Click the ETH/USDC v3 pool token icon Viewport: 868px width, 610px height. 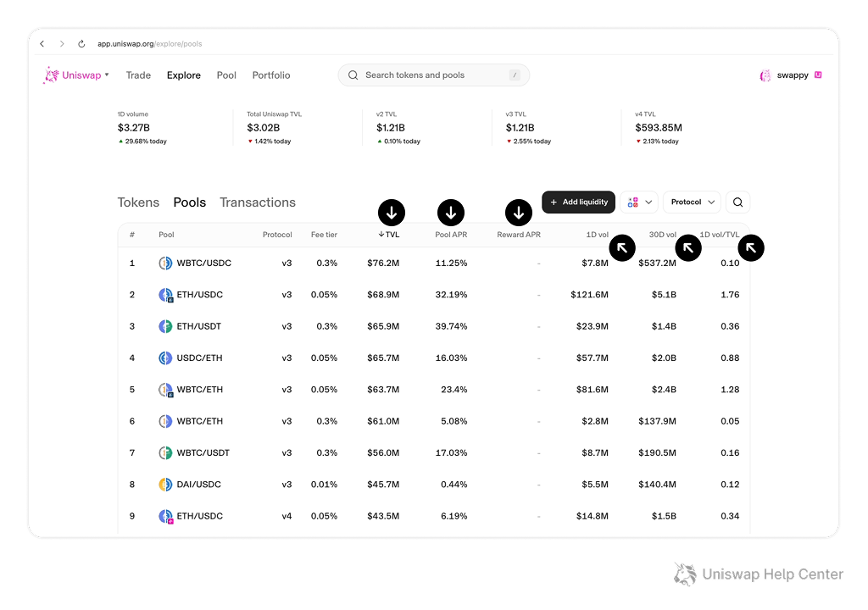click(165, 295)
